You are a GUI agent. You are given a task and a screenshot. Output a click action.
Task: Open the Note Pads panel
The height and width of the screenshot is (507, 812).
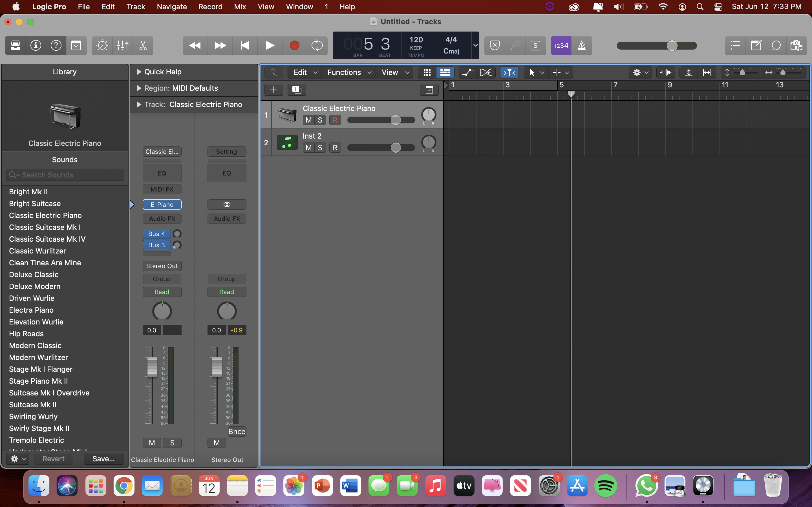(756, 46)
